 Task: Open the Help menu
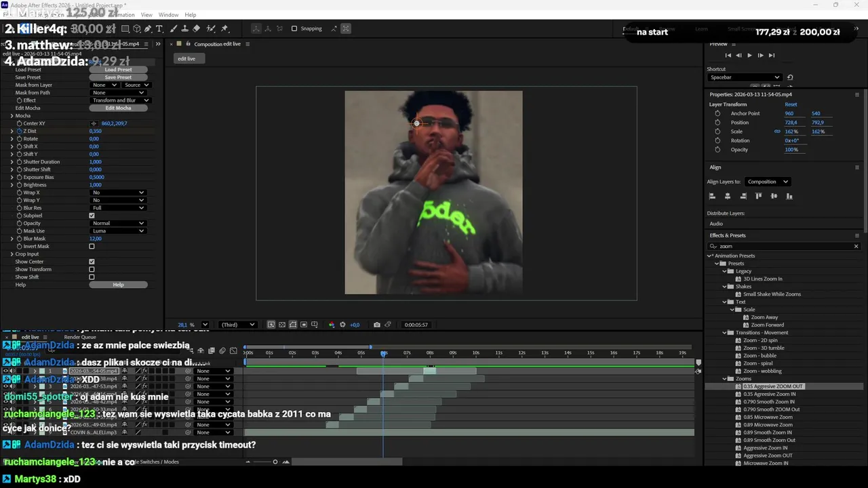191,15
